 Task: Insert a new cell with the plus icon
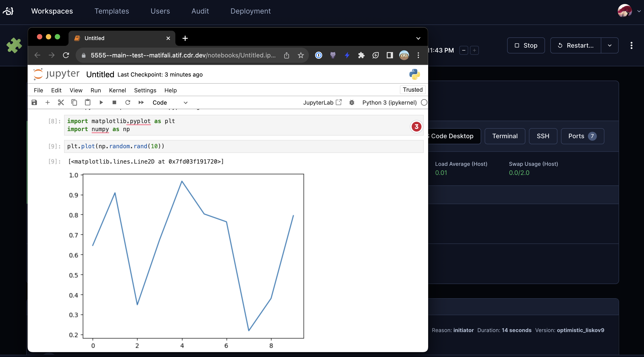(47, 103)
